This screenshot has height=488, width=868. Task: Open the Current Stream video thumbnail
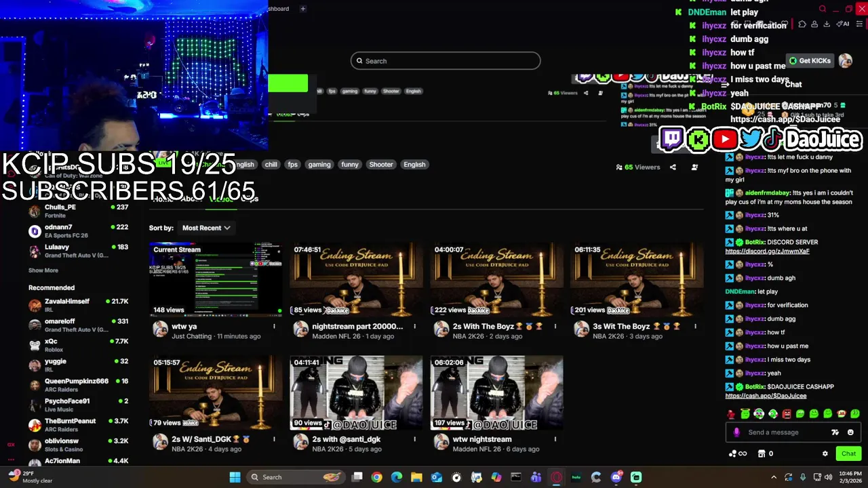click(216, 279)
